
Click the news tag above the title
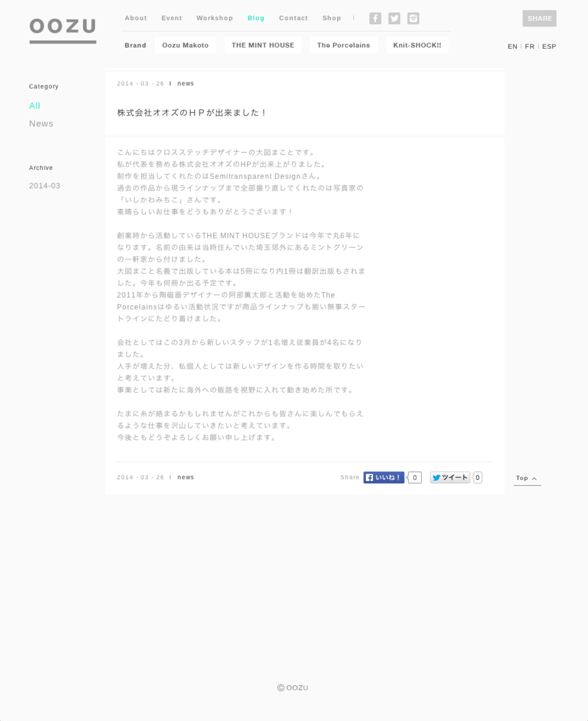[186, 83]
